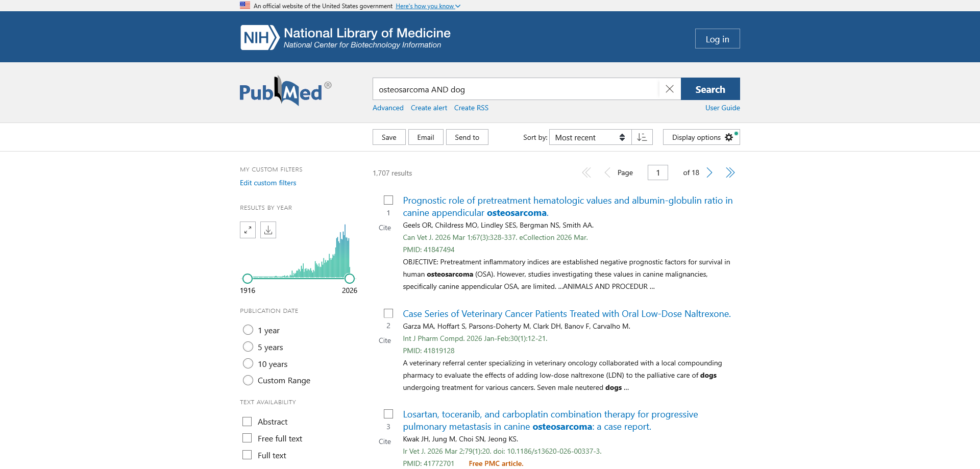
Task: Cite result 1 article
Action: [x=385, y=228]
